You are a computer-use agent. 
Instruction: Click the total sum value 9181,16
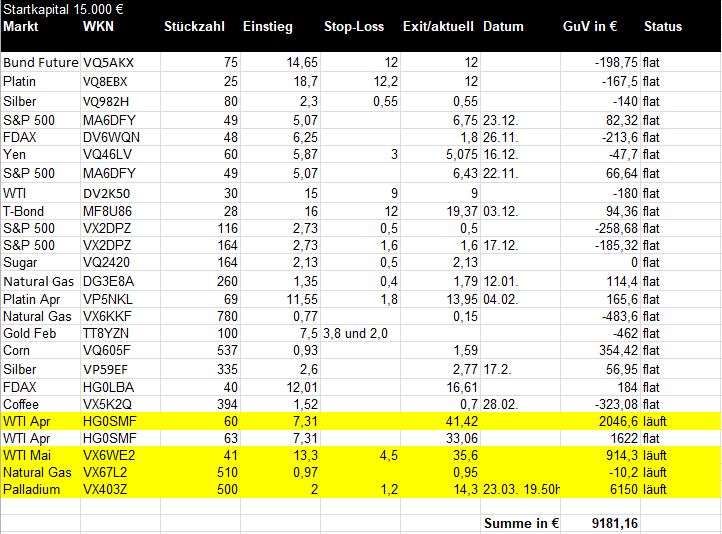click(615, 523)
